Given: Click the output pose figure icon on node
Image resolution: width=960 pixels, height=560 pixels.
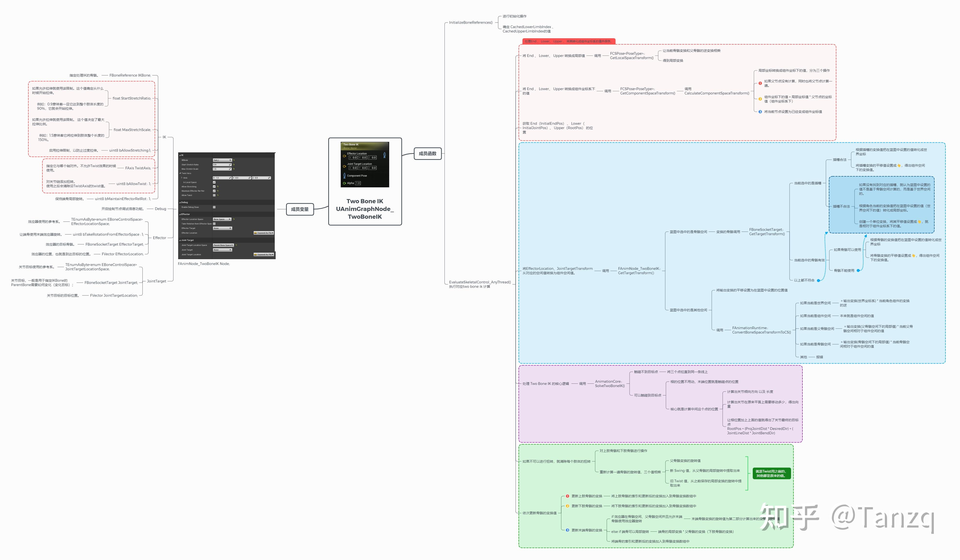Looking at the screenshot, I should coord(385,155).
